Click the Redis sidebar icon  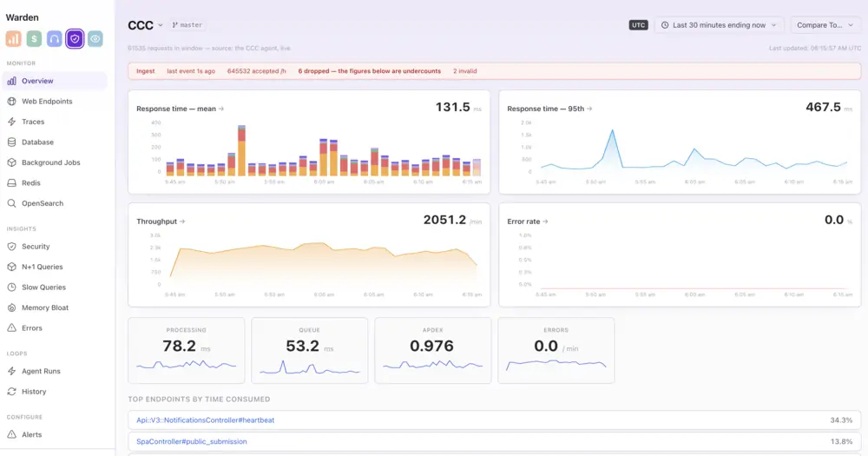coord(11,183)
